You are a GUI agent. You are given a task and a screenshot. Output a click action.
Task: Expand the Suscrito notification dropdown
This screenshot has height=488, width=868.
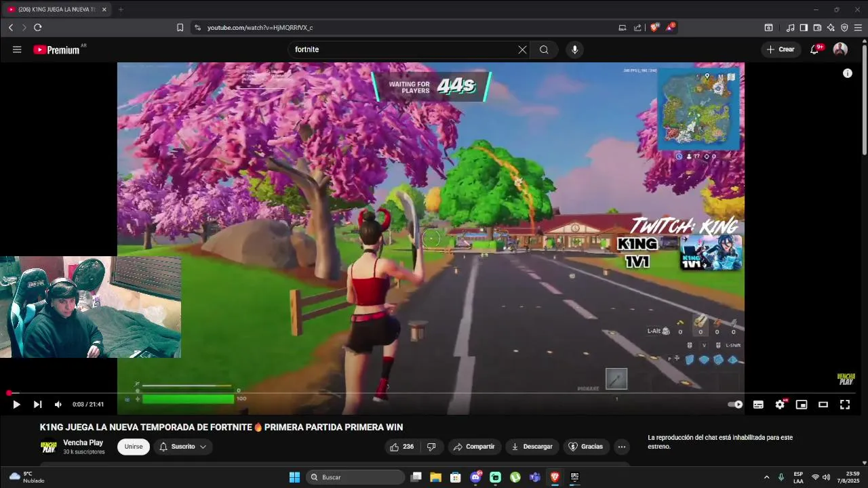coord(183,447)
